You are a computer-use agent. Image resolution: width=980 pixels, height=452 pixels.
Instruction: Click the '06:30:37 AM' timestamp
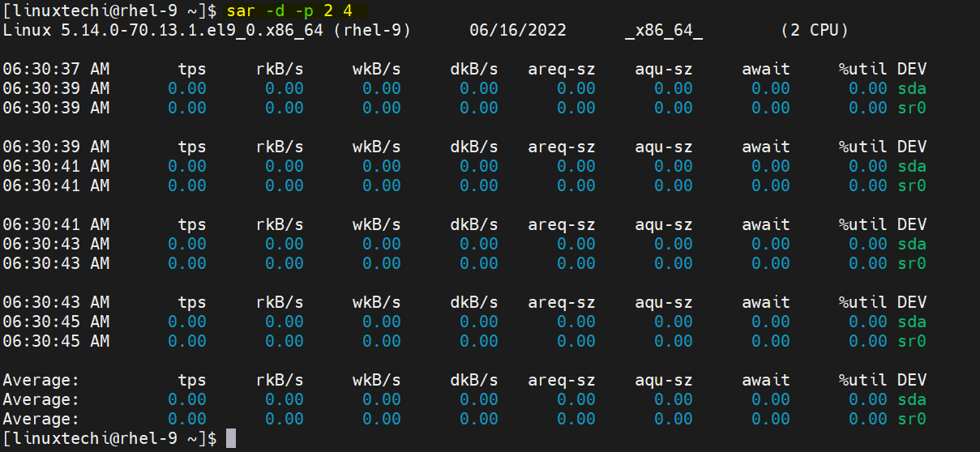click(x=56, y=69)
